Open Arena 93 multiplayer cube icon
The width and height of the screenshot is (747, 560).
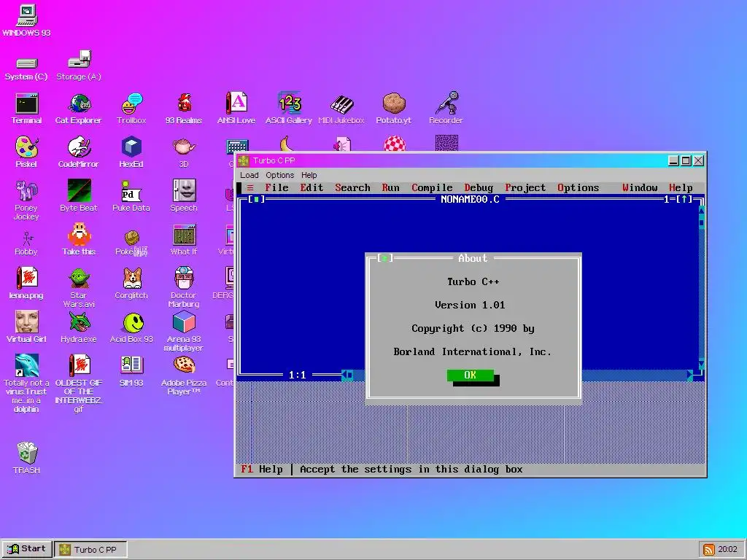184,331
